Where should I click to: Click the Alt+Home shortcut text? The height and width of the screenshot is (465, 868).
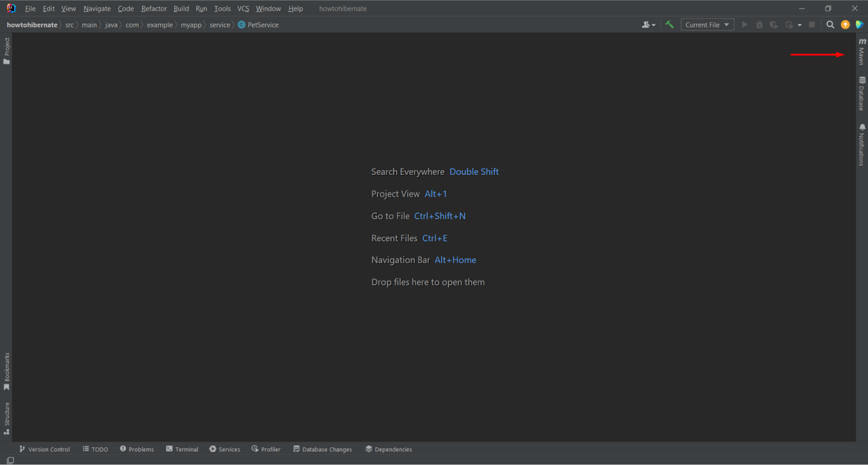click(455, 260)
